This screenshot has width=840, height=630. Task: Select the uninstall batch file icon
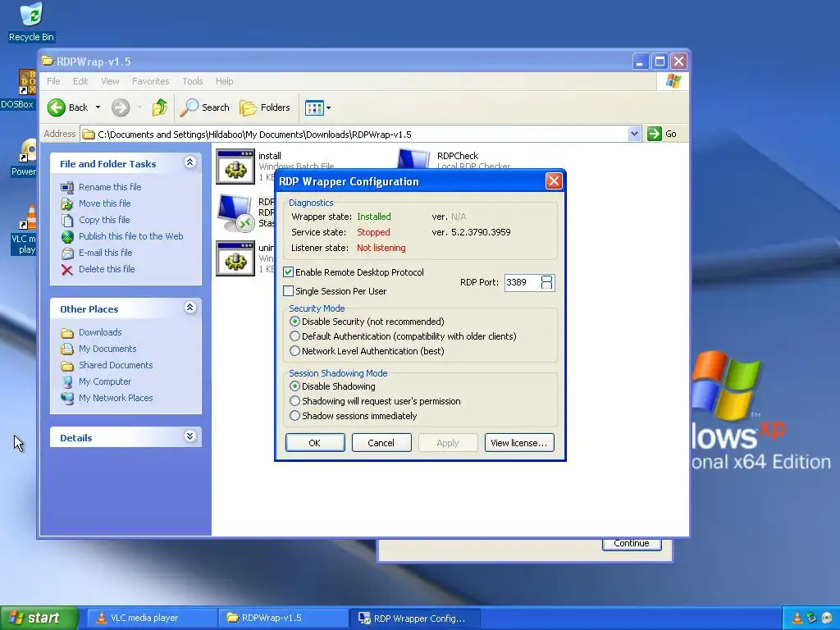(235, 258)
